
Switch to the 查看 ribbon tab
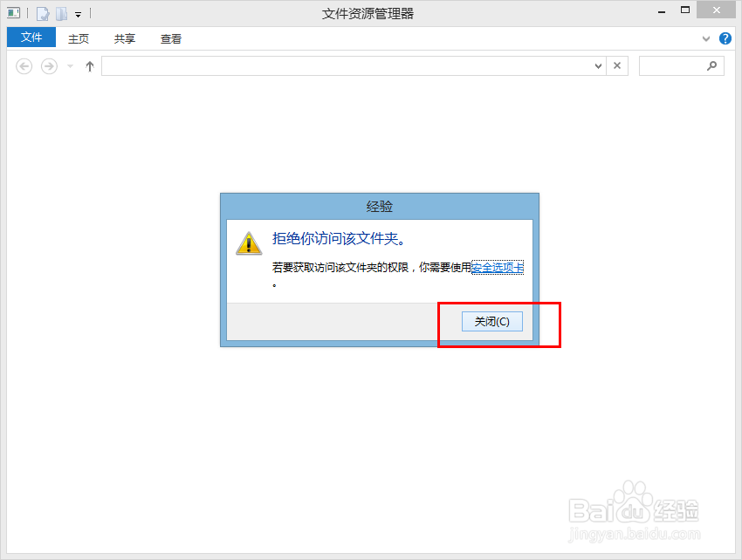coord(170,38)
